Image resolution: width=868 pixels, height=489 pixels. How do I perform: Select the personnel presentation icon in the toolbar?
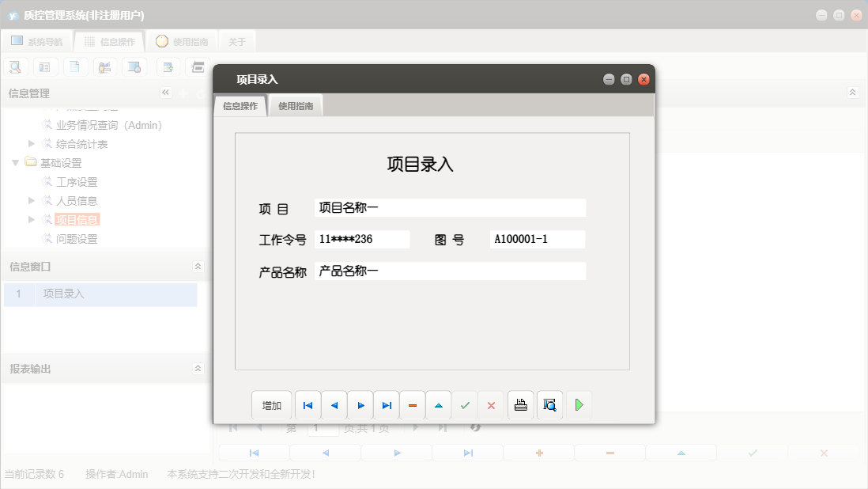pos(105,66)
